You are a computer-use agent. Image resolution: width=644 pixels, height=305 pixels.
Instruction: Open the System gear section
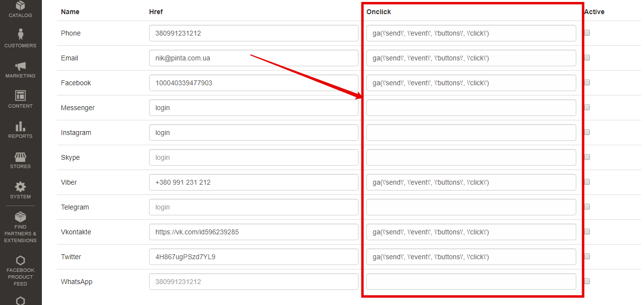pyautogui.click(x=20, y=190)
